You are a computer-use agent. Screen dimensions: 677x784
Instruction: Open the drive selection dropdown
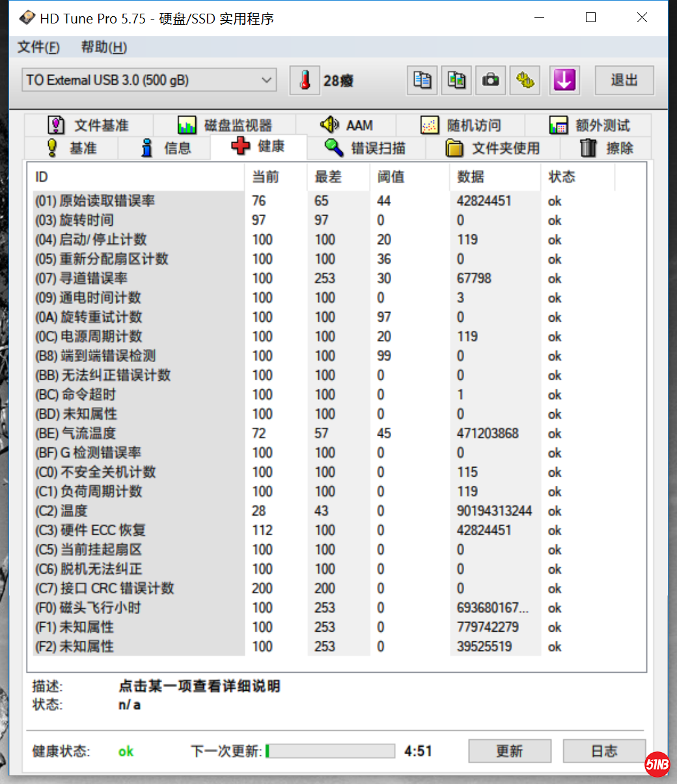[x=149, y=80]
